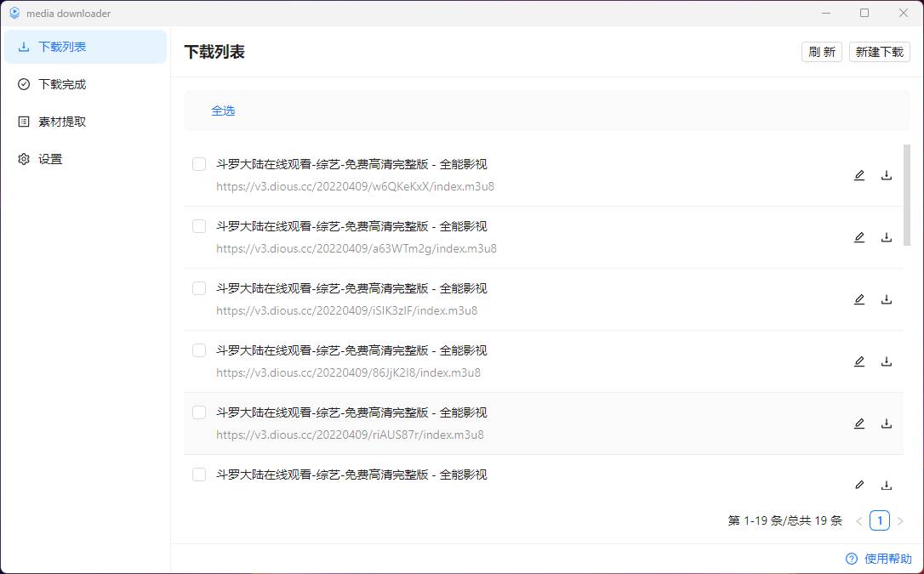Viewport: 924px width, 574px height.
Task: Click the pencil icon on the riAUS87r row
Action: 859,423
